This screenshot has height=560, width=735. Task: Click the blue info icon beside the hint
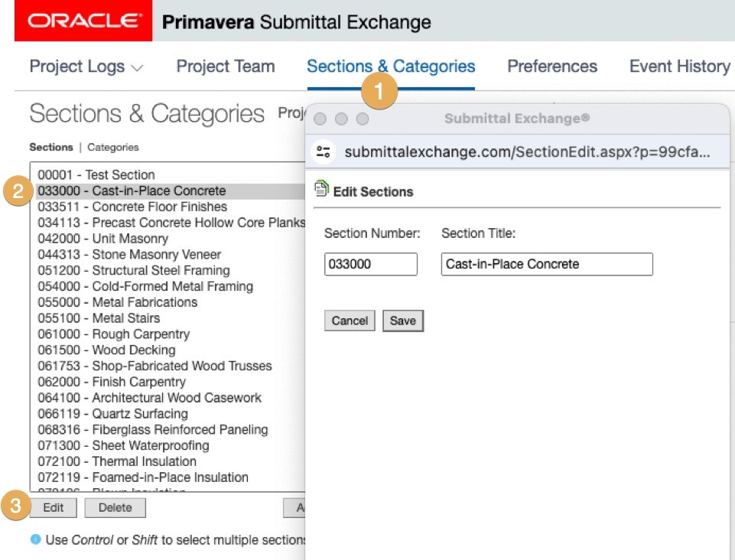(35, 539)
